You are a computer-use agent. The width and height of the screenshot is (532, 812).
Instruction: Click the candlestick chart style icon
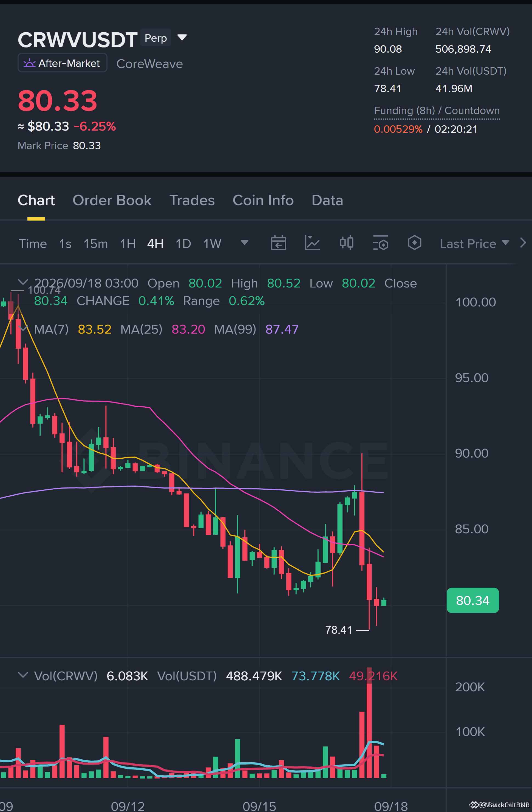[346, 243]
